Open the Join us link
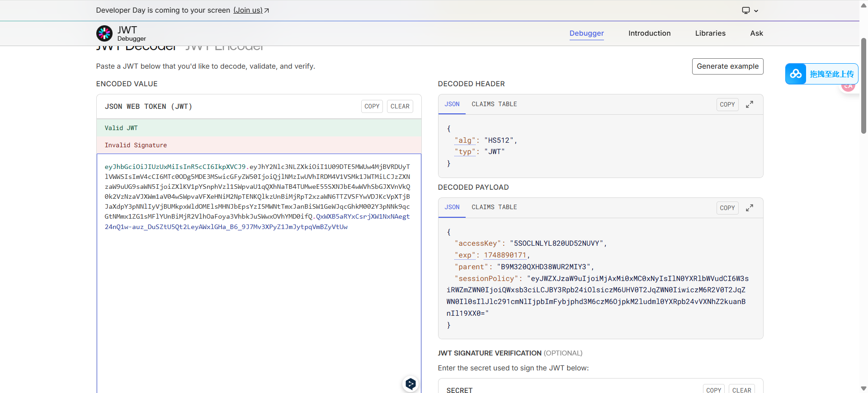Screen dimensions: 868x393 (248, 10)
